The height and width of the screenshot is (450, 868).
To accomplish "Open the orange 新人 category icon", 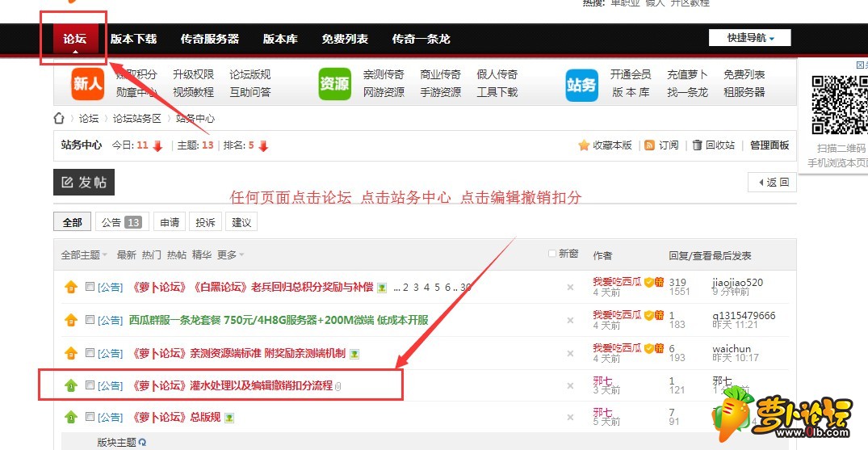I will [x=88, y=84].
